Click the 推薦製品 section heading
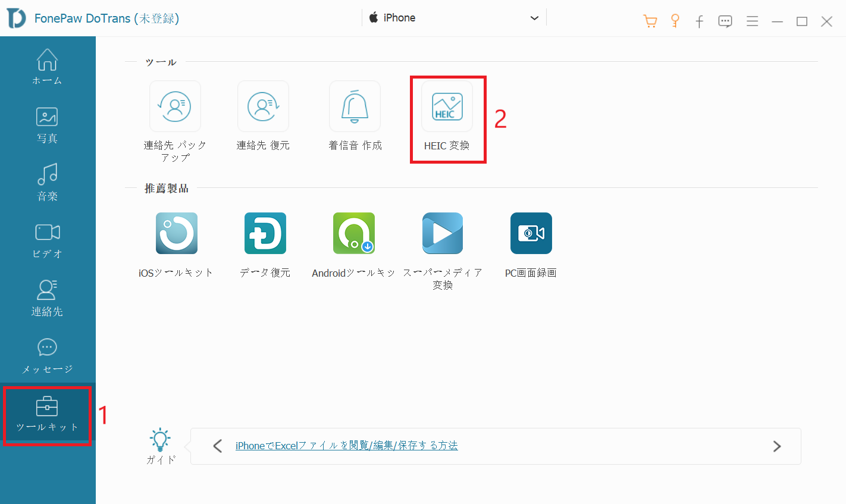Viewport: 846px width, 504px height. tap(167, 188)
